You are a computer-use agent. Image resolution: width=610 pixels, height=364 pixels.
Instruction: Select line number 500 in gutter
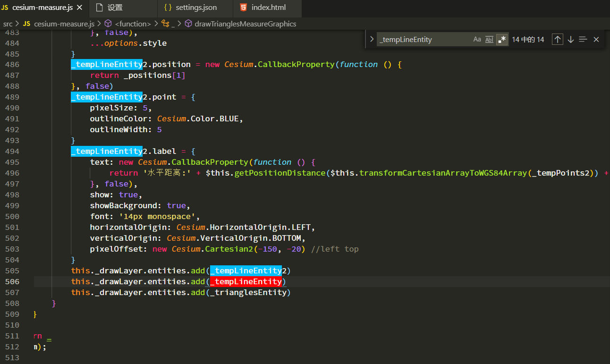pyautogui.click(x=12, y=217)
